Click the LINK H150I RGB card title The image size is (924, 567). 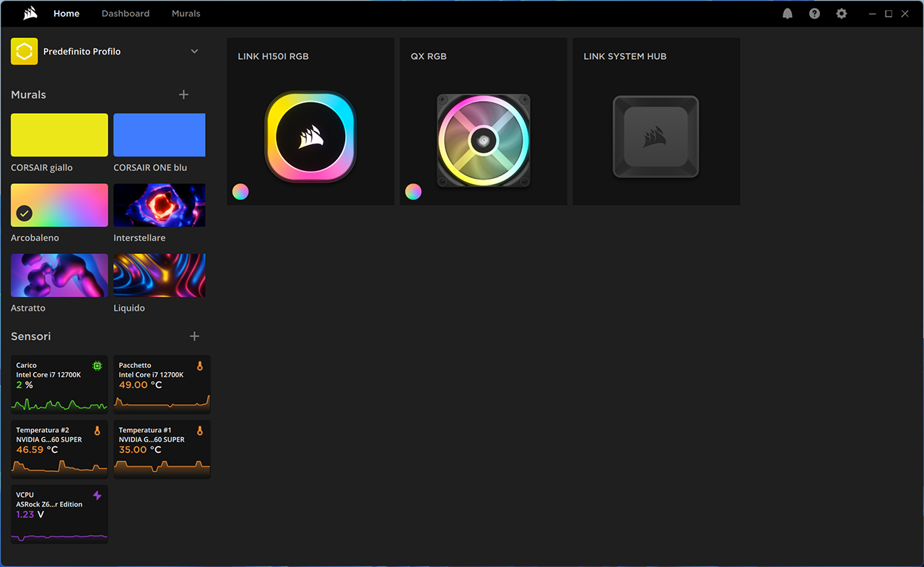274,56
